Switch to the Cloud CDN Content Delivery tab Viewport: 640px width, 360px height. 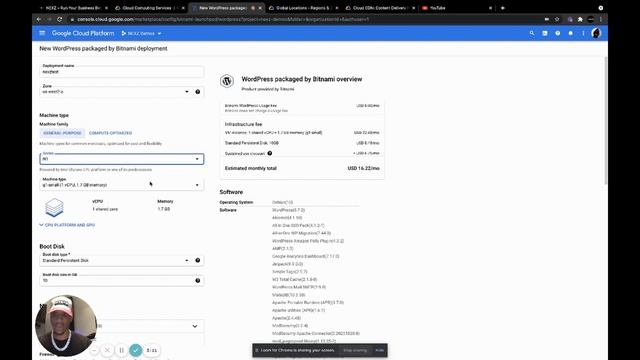click(380, 8)
